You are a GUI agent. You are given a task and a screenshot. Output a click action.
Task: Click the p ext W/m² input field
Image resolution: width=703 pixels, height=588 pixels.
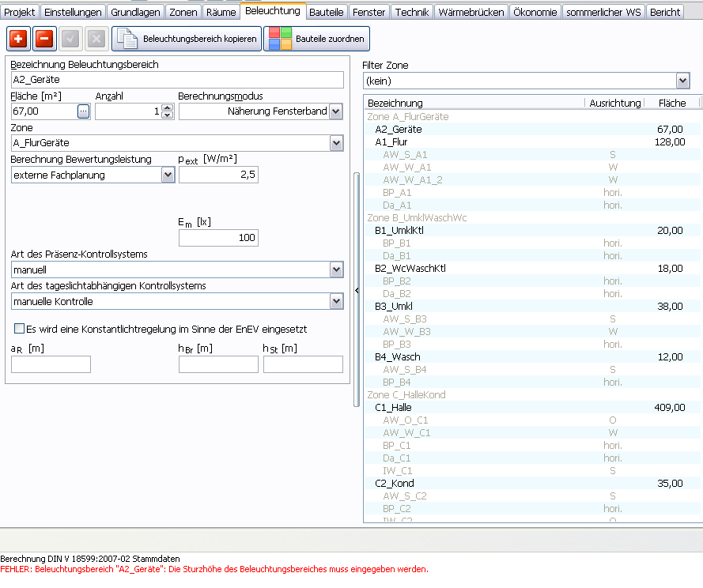click(218, 175)
